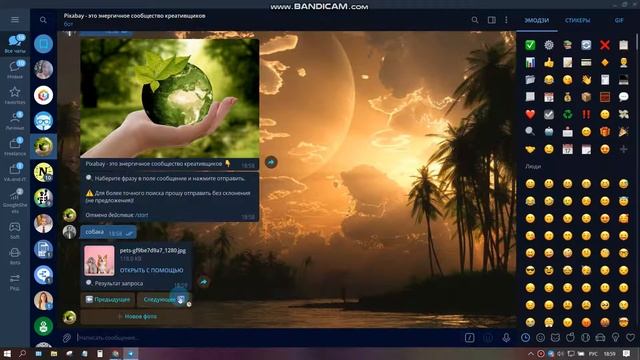Open the hamburger main menu

coord(15,20)
